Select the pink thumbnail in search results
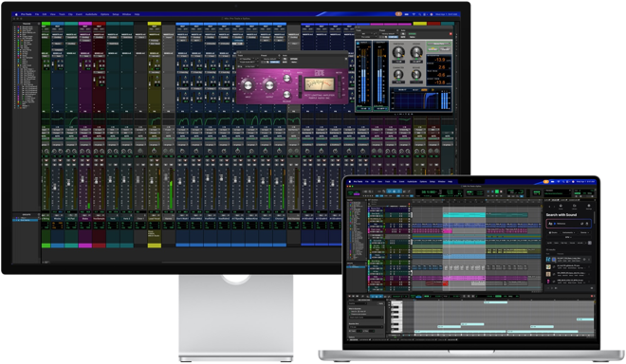The image size is (626, 364). [x=548, y=282]
